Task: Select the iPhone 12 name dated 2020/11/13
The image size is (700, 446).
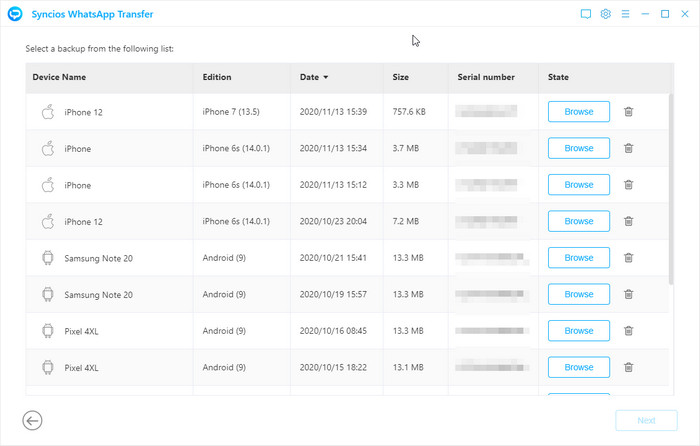Action: (83, 113)
